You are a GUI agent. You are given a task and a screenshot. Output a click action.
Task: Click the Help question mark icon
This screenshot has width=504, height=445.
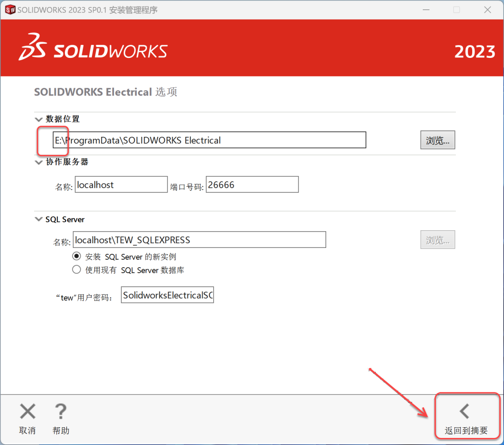click(61, 411)
